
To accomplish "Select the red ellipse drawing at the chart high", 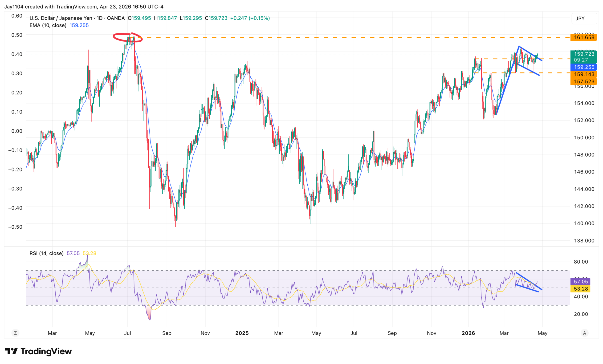I will click(x=127, y=37).
